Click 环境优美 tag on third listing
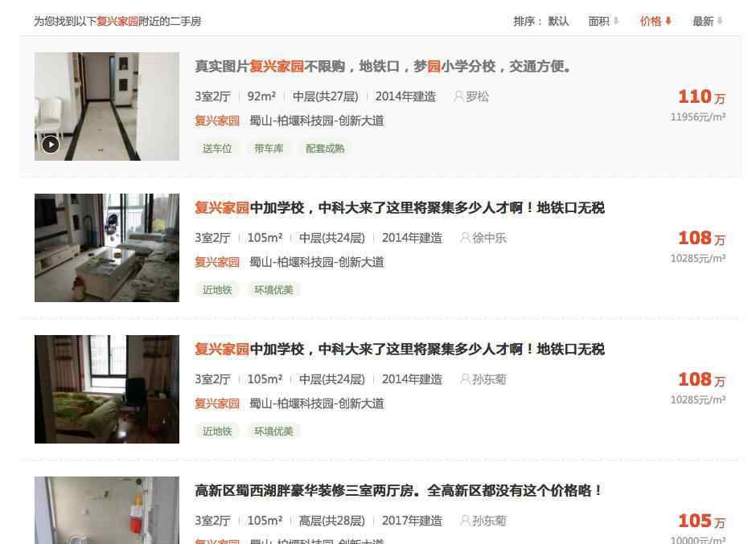 [x=273, y=432]
